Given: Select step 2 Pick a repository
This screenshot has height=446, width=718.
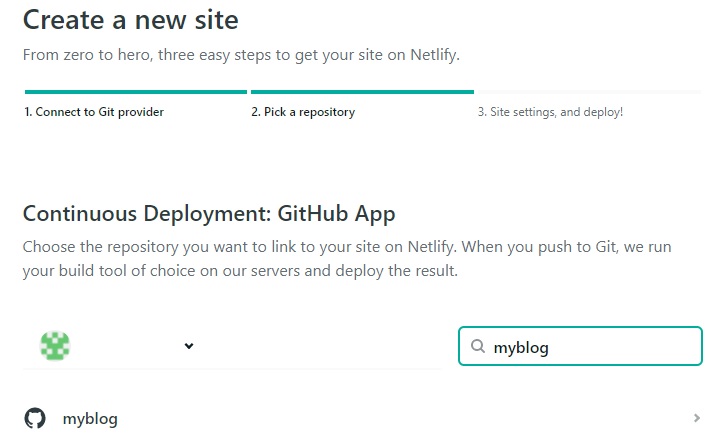Looking at the screenshot, I should (x=302, y=112).
